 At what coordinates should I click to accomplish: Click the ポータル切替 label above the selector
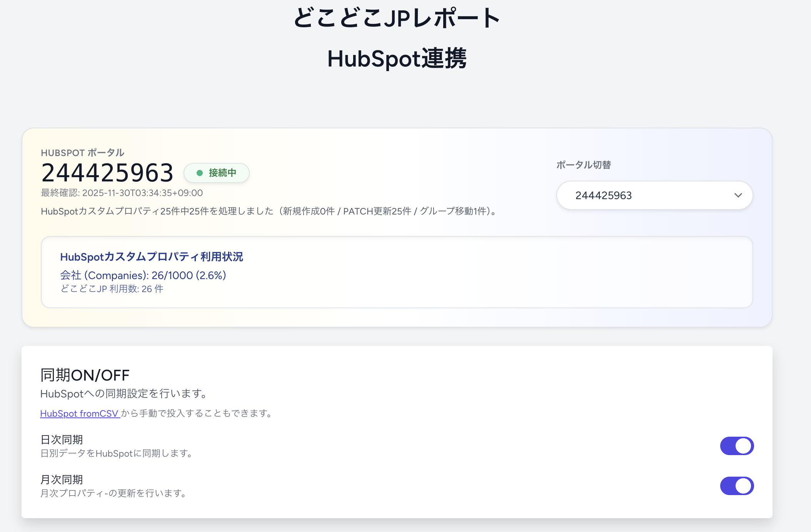click(584, 165)
